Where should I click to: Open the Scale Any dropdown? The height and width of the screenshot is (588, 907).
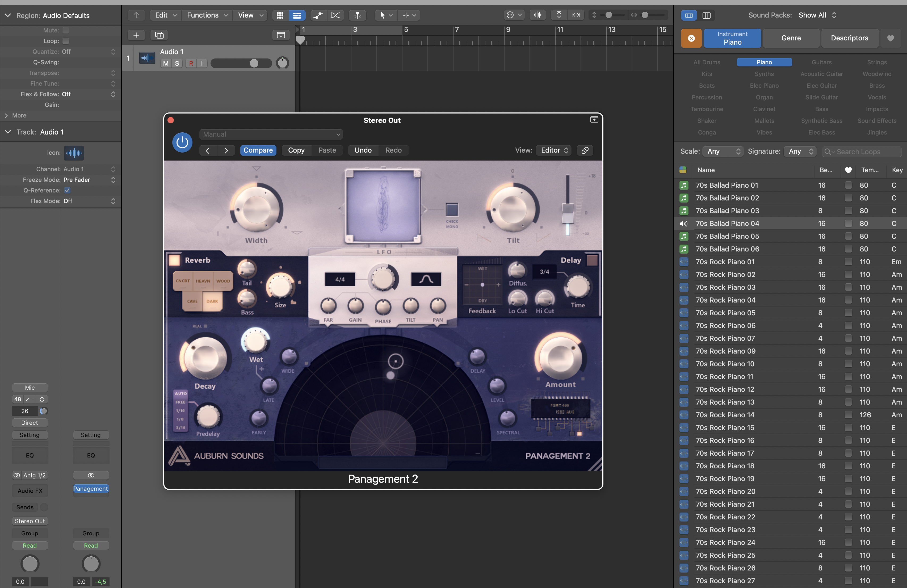(723, 151)
